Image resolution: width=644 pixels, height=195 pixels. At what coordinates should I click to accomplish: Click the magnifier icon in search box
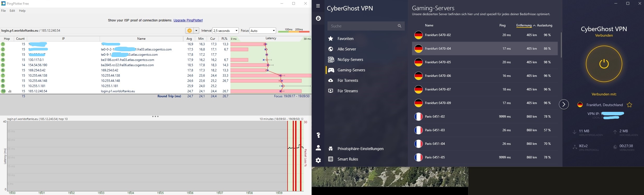(399, 26)
